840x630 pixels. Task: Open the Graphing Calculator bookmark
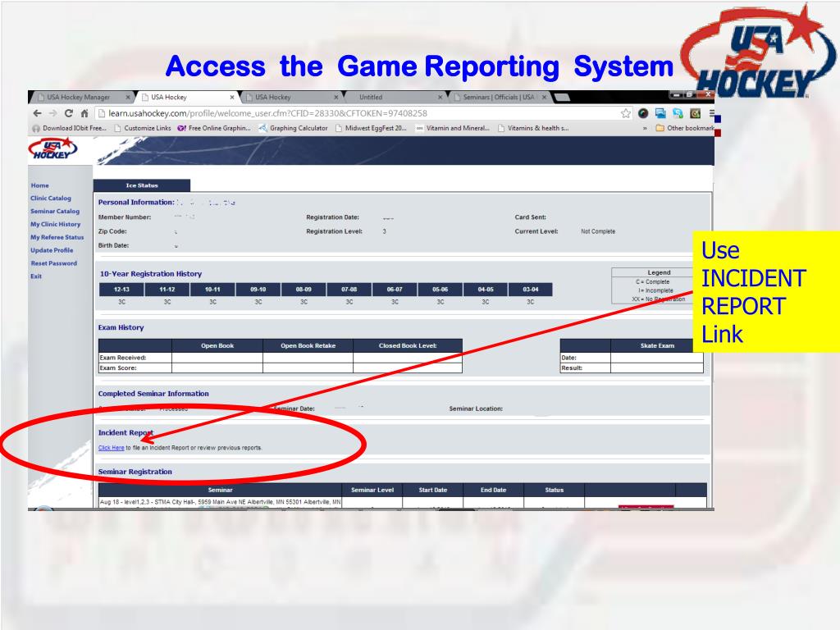tap(293, 128)
